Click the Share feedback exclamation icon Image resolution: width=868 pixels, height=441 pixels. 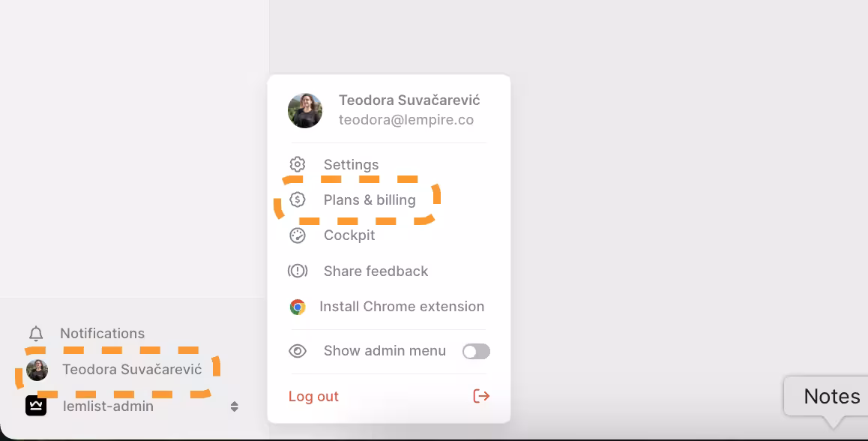298,271
